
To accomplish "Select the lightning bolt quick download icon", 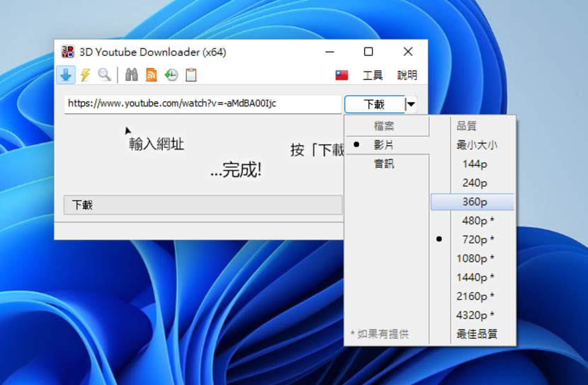I will point(86,75).
